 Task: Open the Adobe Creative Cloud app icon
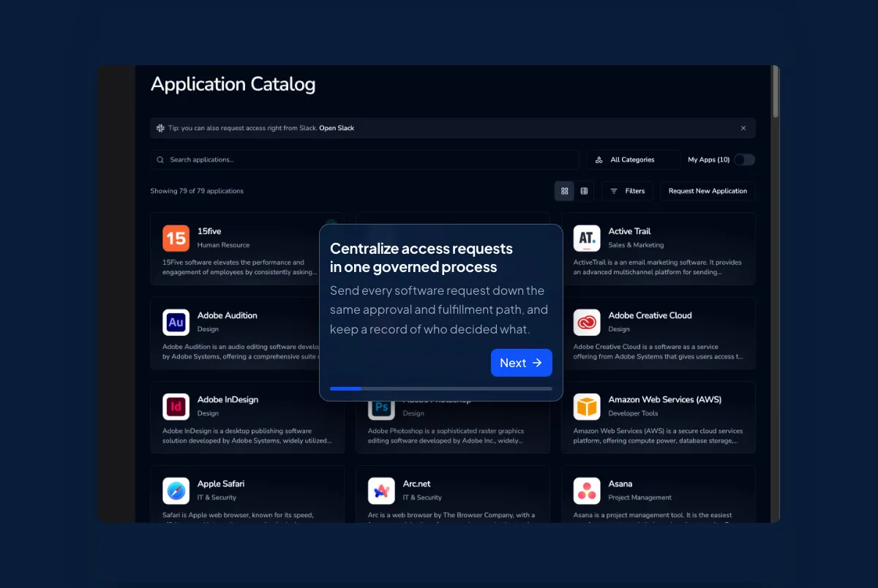pyautogui.click(x=587, y=322)
